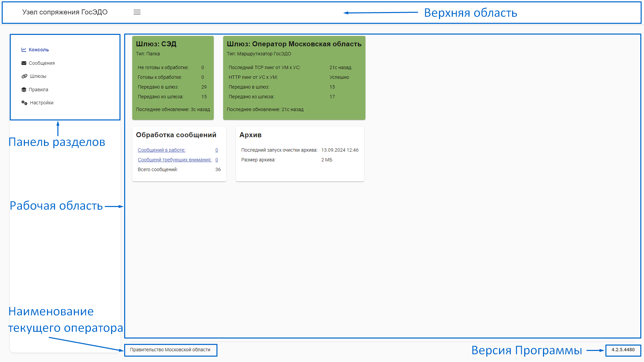Image resolution: width=644 pixels, height=362 pixels.
Task: Click Тип: Маршрутизатор ГосЭДО label
Action: pyautogui.click(x=259, y=54)
